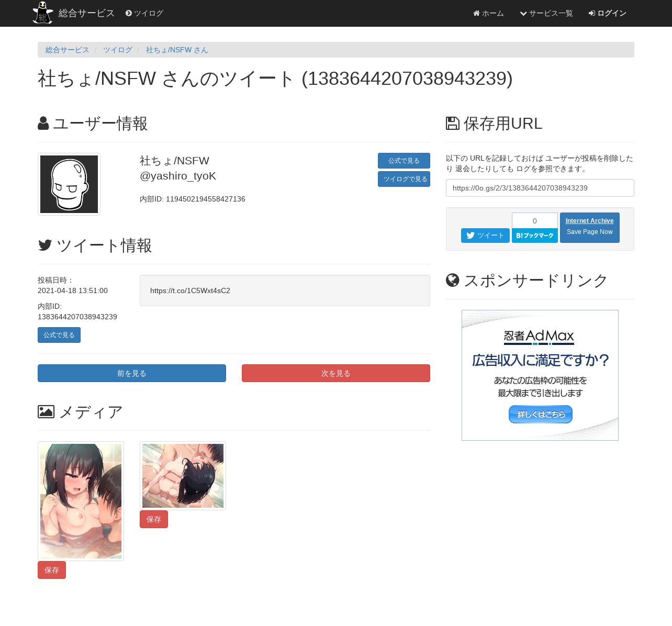Click the user icon beside ユーザー情報 heading
The image size is (672, 626).
click(x=43, y=124)
